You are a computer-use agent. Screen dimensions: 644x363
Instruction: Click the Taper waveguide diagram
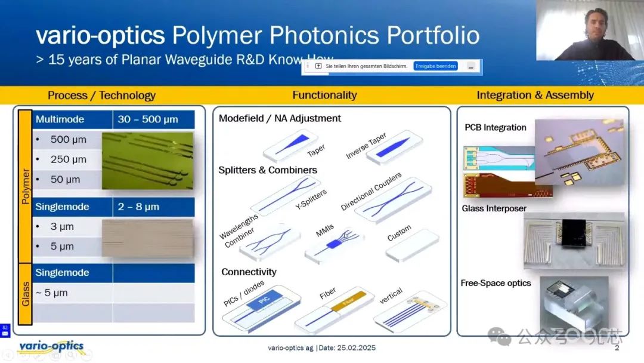coord(290,146)
